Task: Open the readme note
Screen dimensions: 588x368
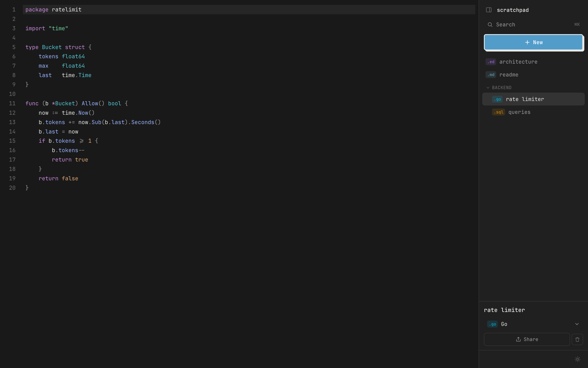Action: [x=533, y=75]
